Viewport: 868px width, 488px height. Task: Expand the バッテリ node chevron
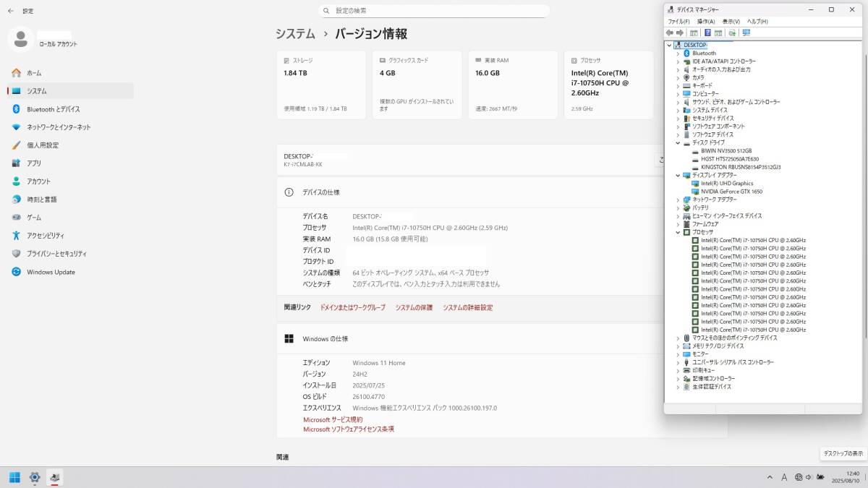pos(678,207)
